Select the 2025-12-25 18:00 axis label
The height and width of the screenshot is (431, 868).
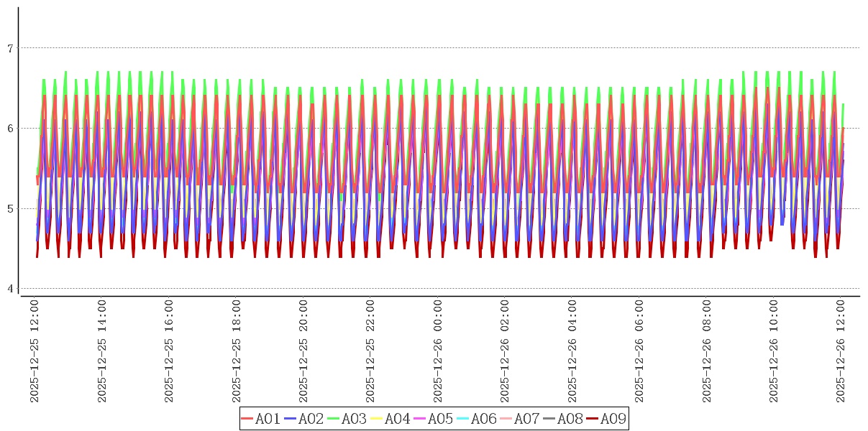click(x=236, y=351)
